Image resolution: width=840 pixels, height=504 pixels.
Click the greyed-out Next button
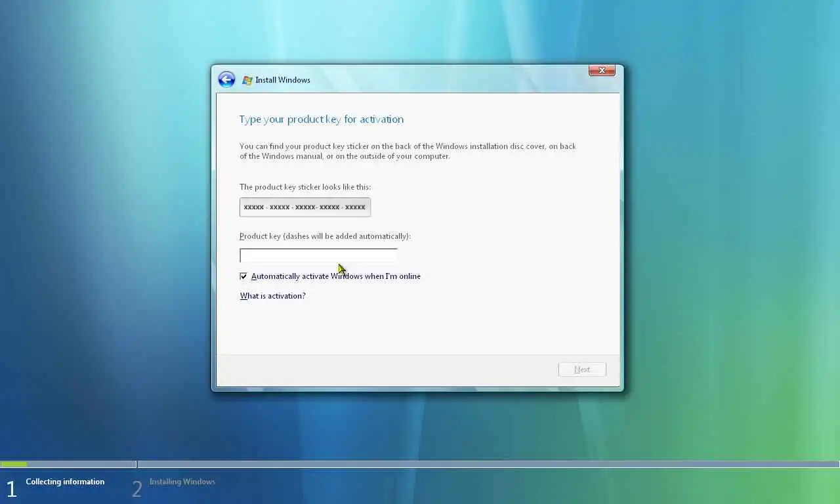(x=582, y=369)
